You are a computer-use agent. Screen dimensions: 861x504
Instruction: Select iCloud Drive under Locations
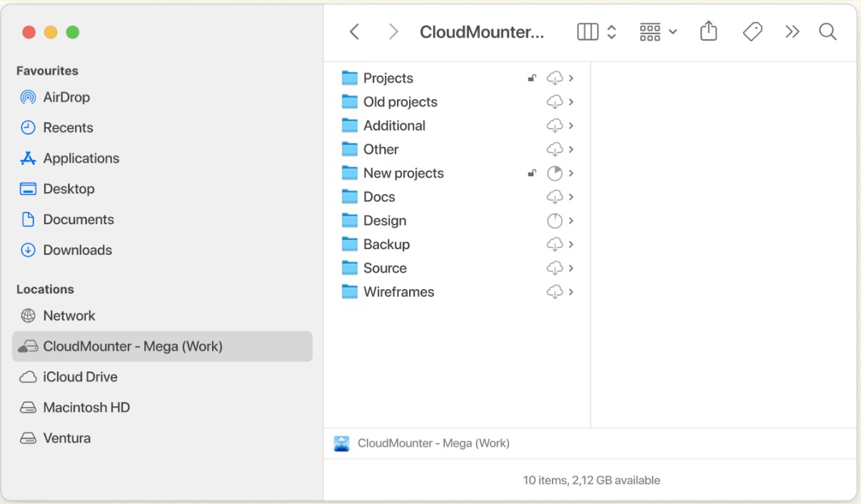80,377
